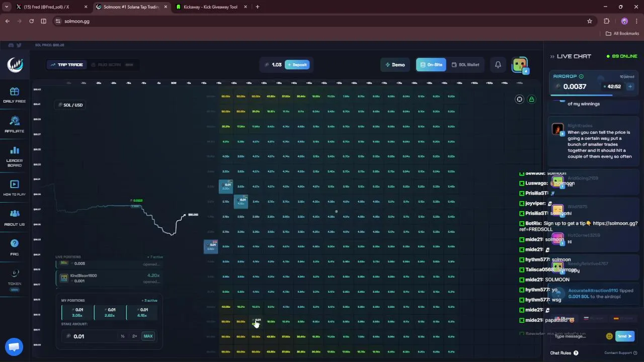
Task: Click the Nighttrades chat message avatar
Action: click(x=557, y=129)
